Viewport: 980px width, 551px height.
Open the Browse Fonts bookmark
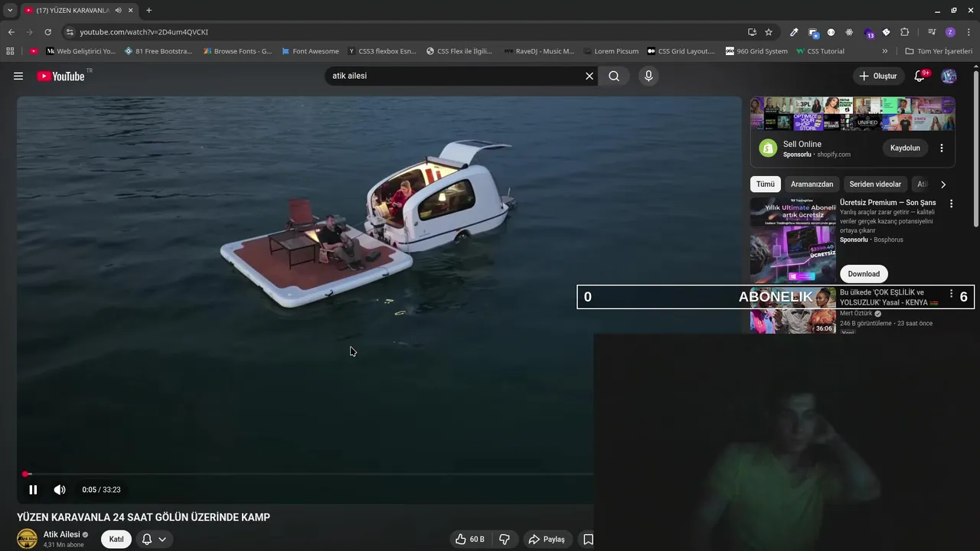[237, 51]
